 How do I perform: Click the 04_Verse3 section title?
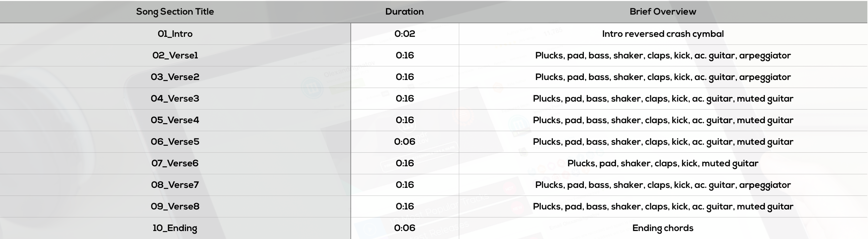click(175, 99)
